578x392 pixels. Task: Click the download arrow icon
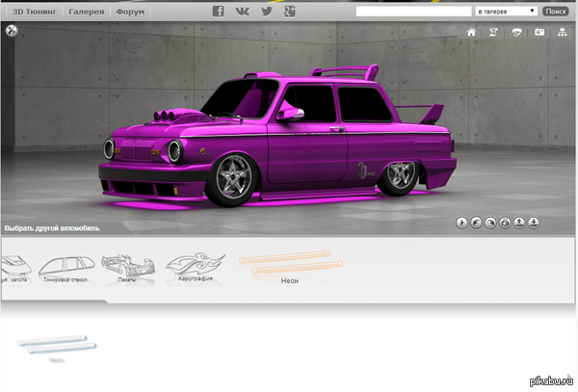(534, 222)
